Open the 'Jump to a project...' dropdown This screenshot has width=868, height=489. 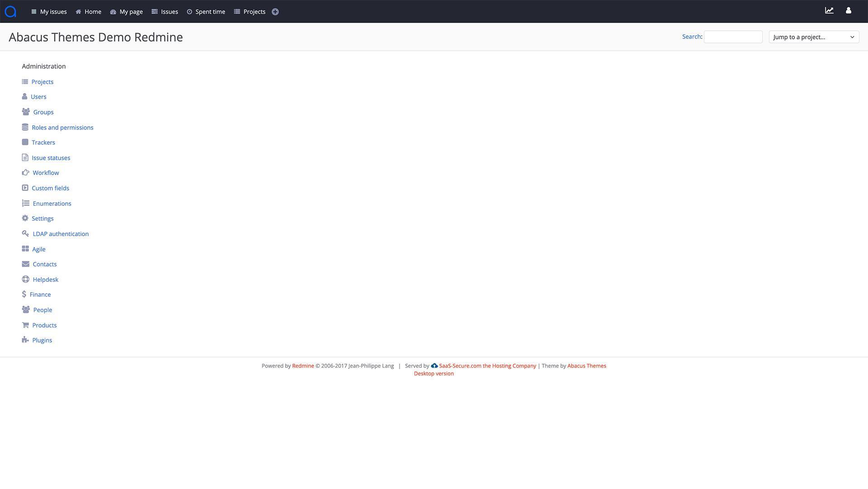tap(813, 36)
